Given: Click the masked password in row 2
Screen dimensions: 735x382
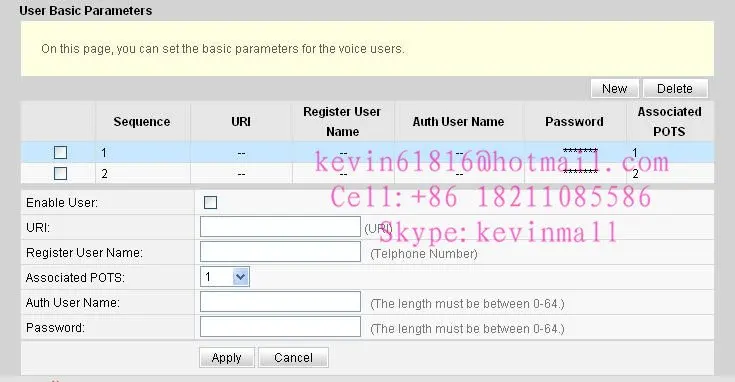Looking at the screenshot, I should pyautogui.click(x=580, y=172).
